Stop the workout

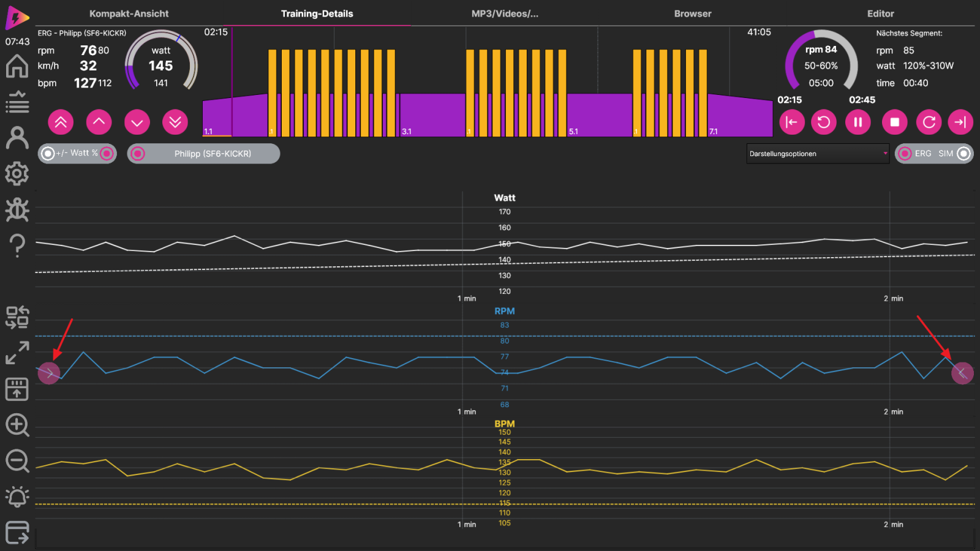[x=895, y=122]
